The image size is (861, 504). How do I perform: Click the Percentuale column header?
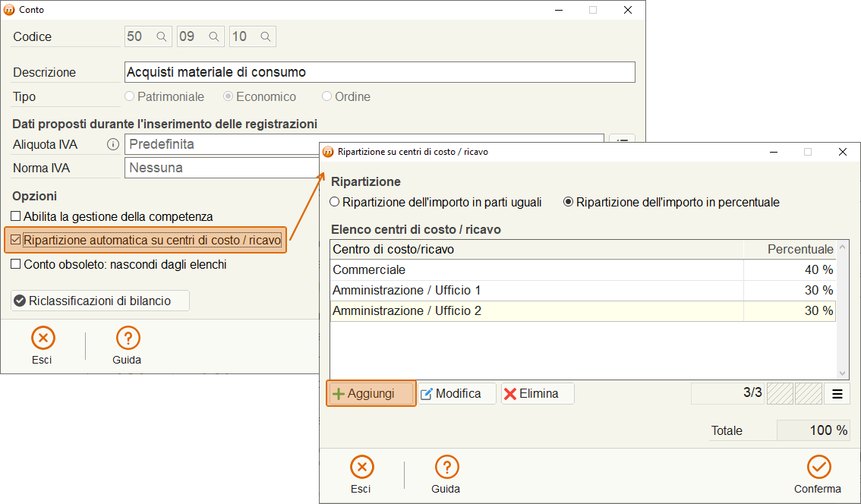coord(790,249)
